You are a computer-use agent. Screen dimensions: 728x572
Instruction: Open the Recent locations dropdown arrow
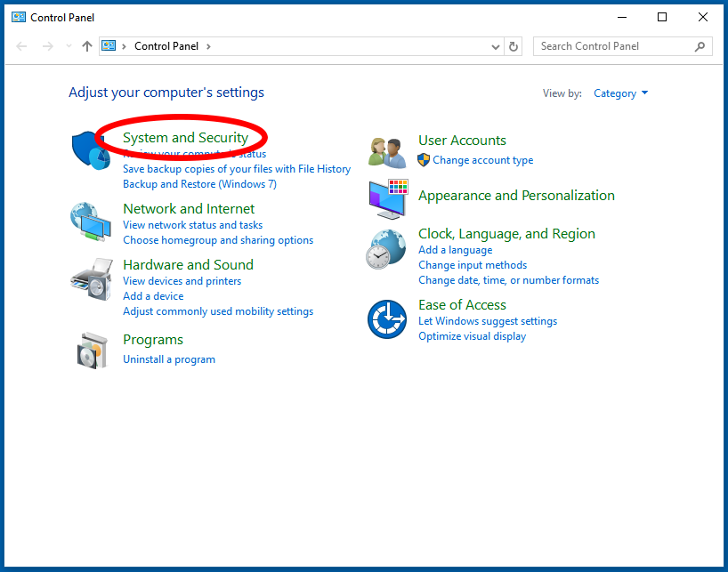(69, 46)
